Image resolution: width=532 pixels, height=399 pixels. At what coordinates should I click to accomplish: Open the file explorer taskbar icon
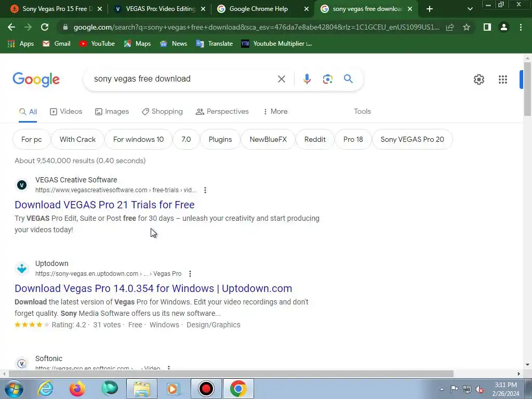point(142,389)
